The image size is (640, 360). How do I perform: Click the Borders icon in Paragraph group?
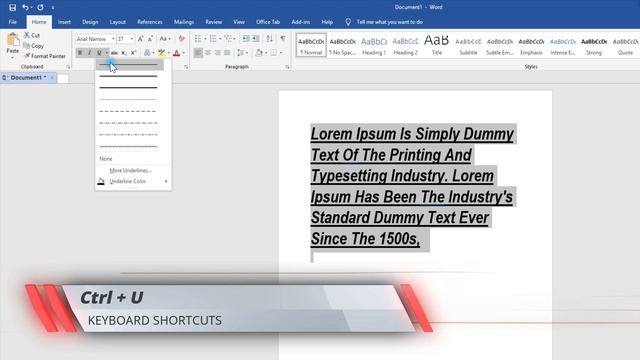click(274, 53)
